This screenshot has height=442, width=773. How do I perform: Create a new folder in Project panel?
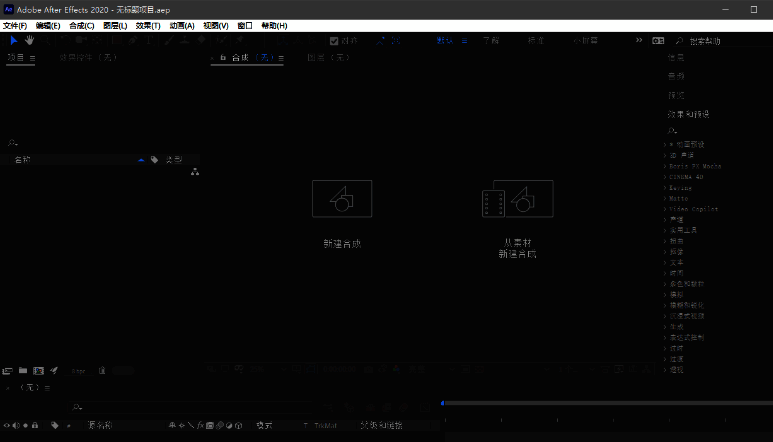(x=23, y=371)
